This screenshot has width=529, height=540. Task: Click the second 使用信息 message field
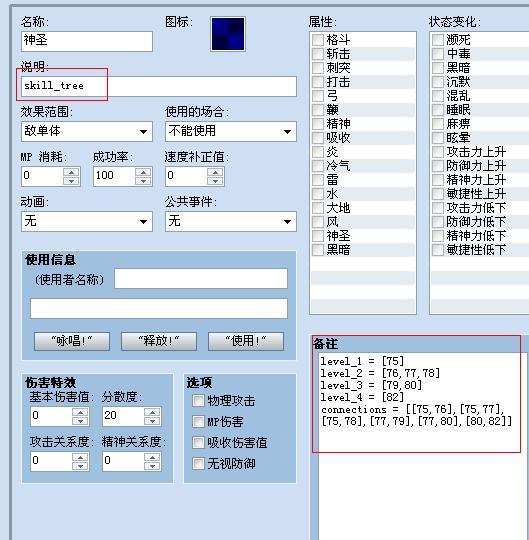pos(159,309)
